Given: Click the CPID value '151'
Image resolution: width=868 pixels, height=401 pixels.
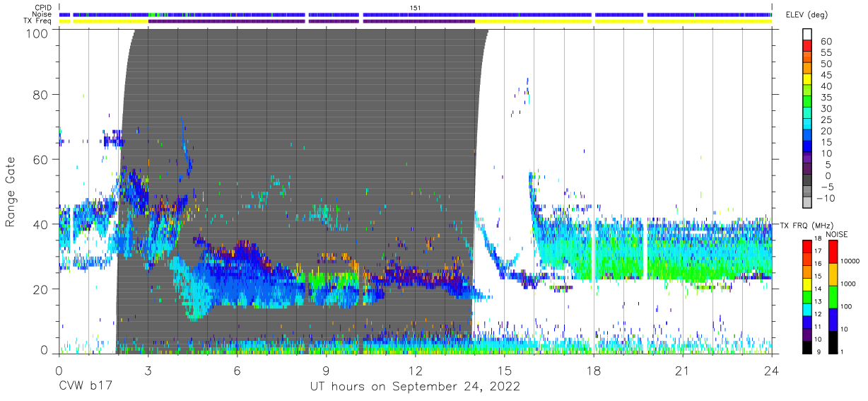Looking at the screenshot, I should pos(416,8).
